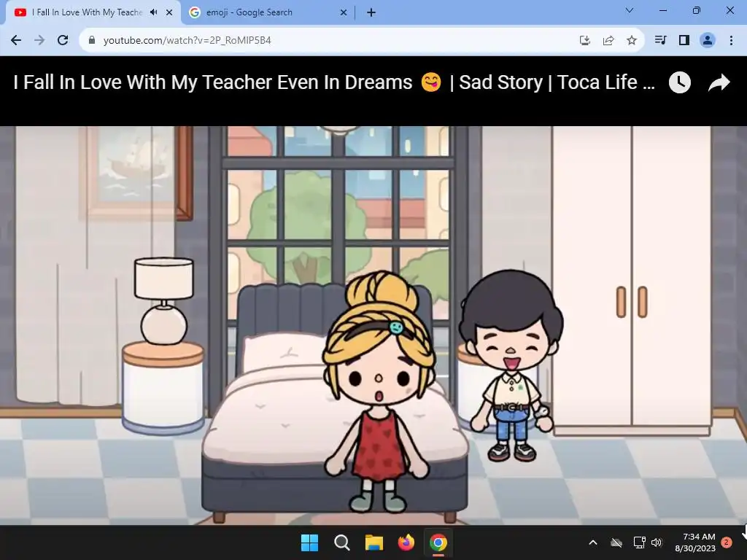747x560 pixels.
Task: Show hidden system tray icons
Action: (593, 542)
